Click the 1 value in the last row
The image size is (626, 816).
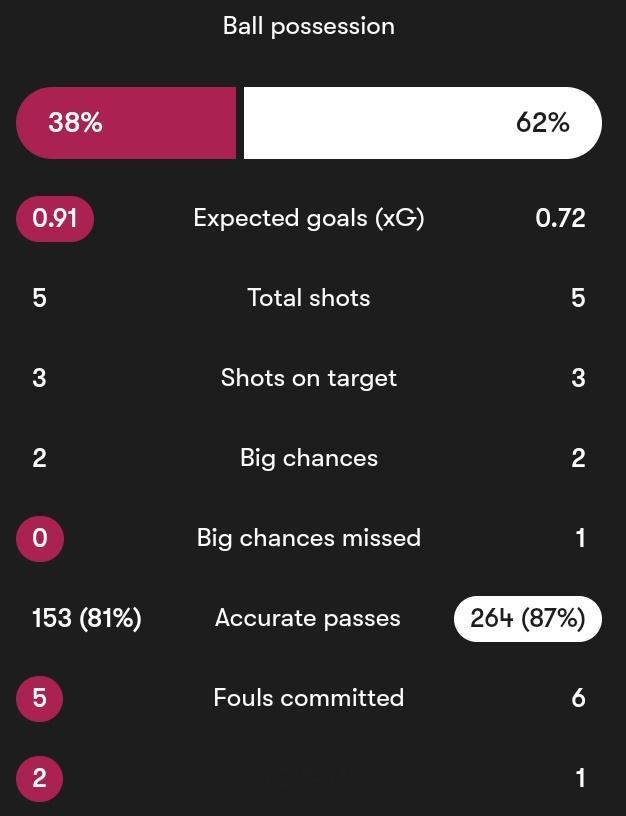click(580, 779)
